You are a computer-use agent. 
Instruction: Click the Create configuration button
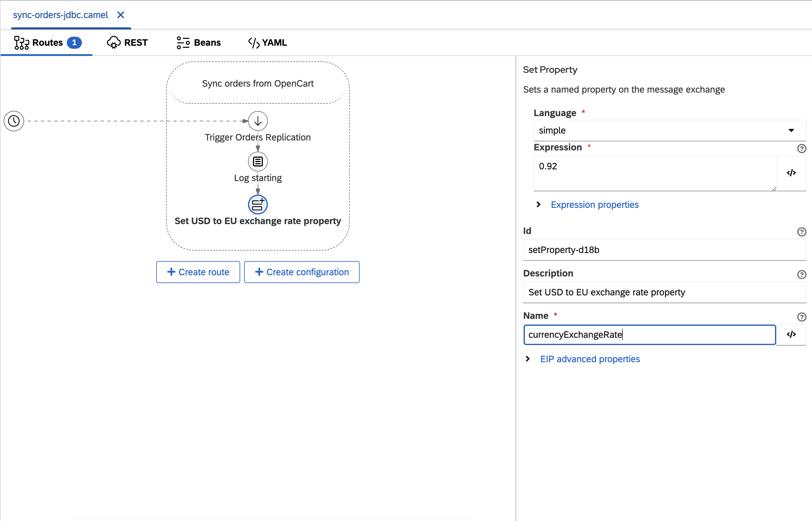tap(302, 272)
